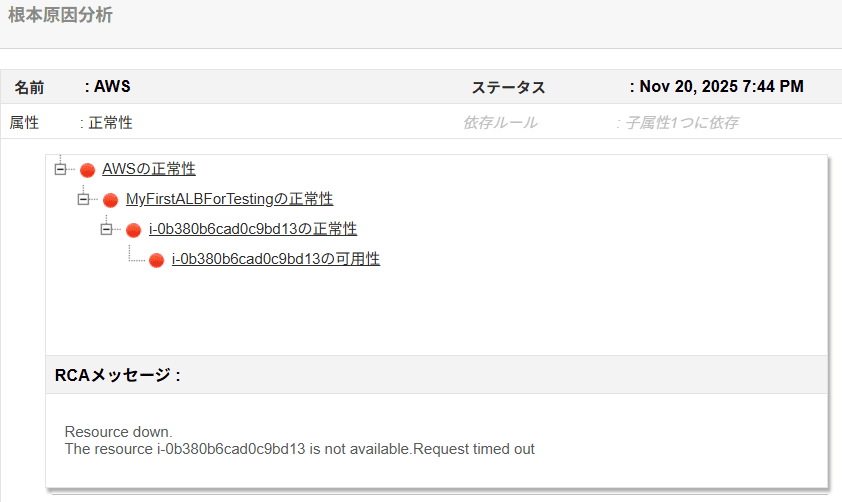Collapse the MyFirstALBForTestingの正常性 node
The height and width of the screenshot is (502, 842).
pos(83,200)
